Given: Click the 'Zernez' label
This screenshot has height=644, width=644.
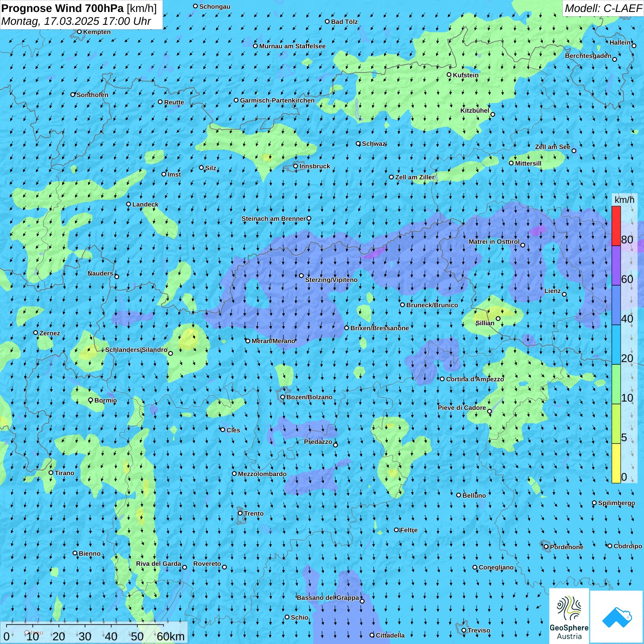Looking at the screenshot, I should pyautogui.click(x=50, y=333).
